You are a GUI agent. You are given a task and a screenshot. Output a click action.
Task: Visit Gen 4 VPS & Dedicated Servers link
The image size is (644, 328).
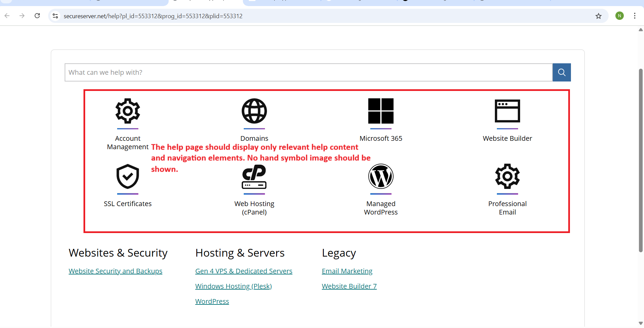(244, 271)
